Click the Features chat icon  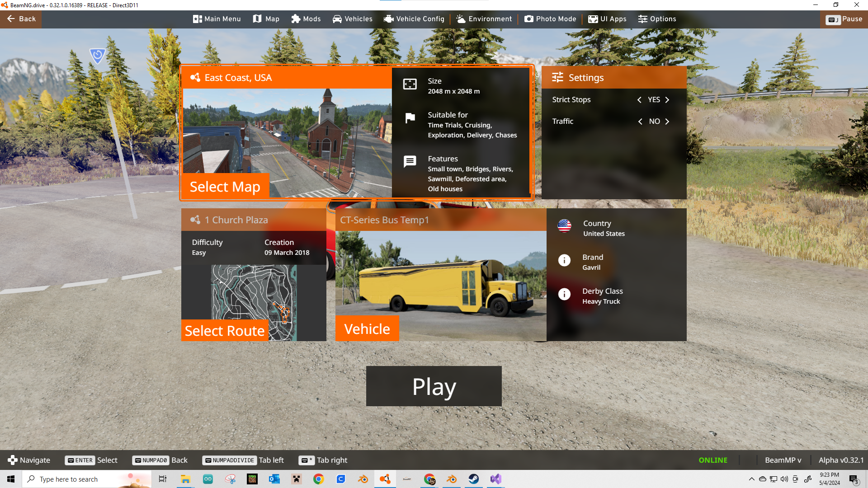tap(410, 161)
